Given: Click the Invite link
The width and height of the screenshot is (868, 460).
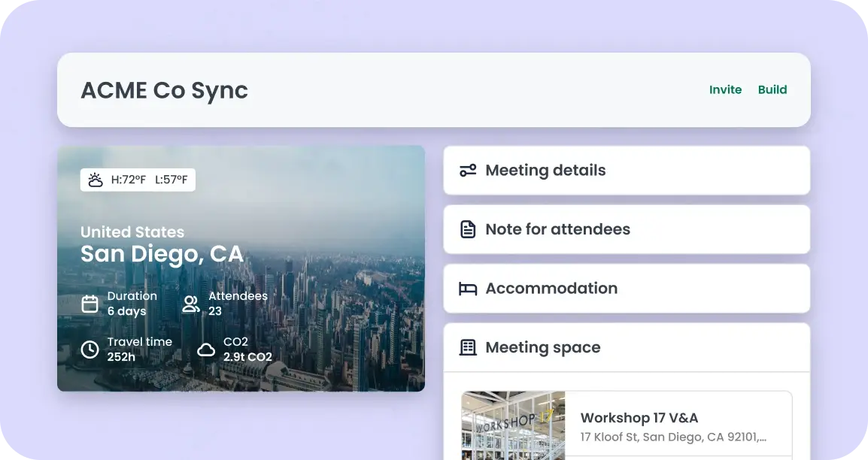Looking at the screenshot, I should tap(725, 89).
